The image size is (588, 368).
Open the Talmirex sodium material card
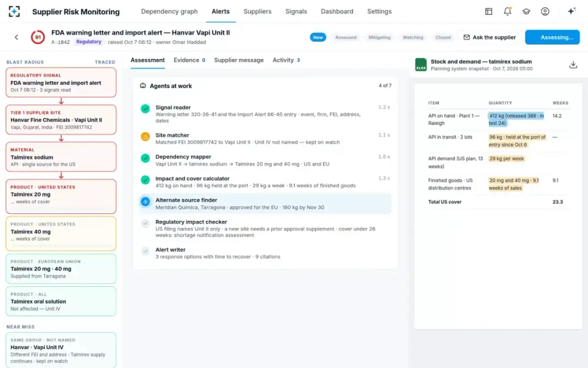(61, 157)
